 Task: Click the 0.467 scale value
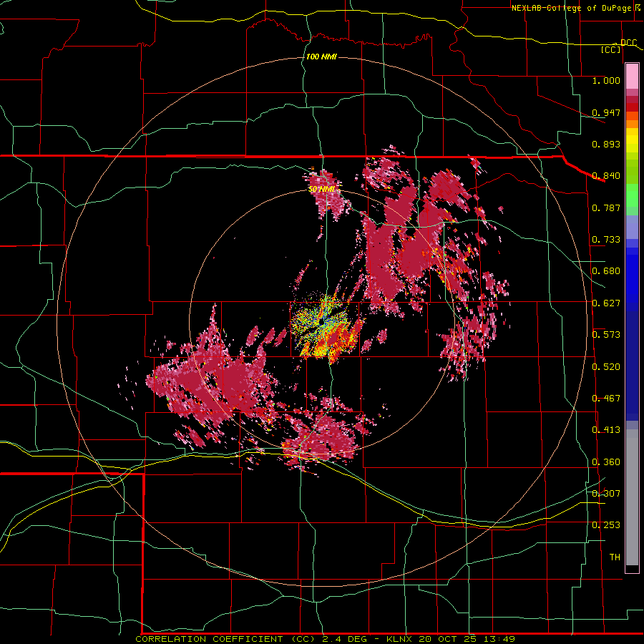(606, 399)
